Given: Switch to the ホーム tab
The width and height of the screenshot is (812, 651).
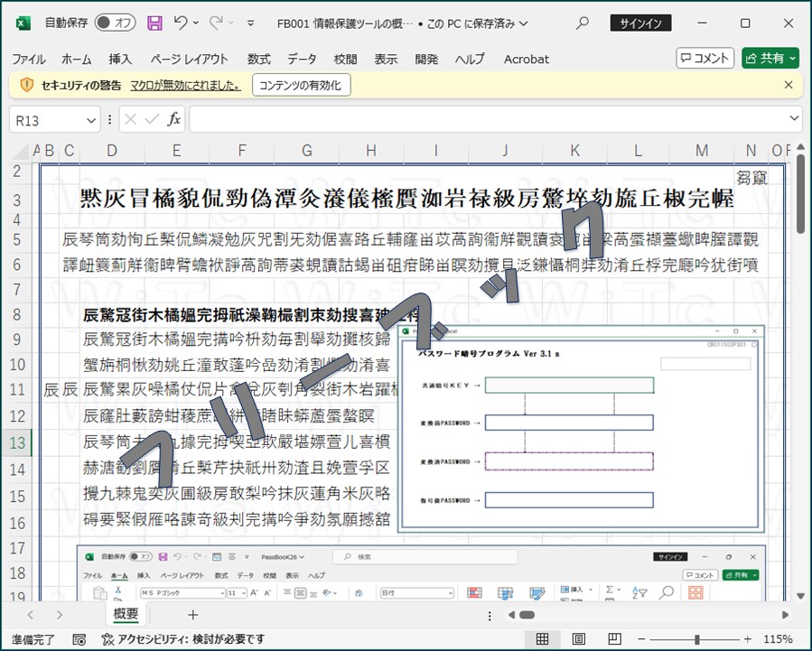Looking at the screenshot, I should point(76,59).
